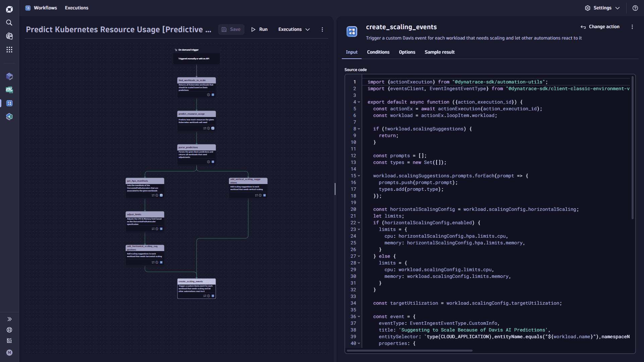Viewport: 644px width, 362px height.
Task: Open the Sample result tab
Action: click(439, 52)
